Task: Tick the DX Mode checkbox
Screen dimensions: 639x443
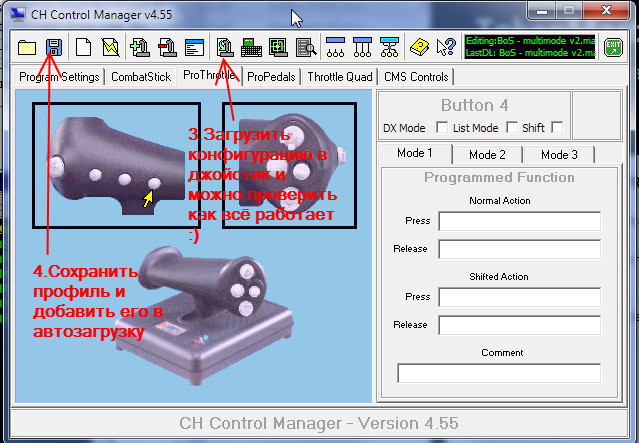Action: (442, 127)
